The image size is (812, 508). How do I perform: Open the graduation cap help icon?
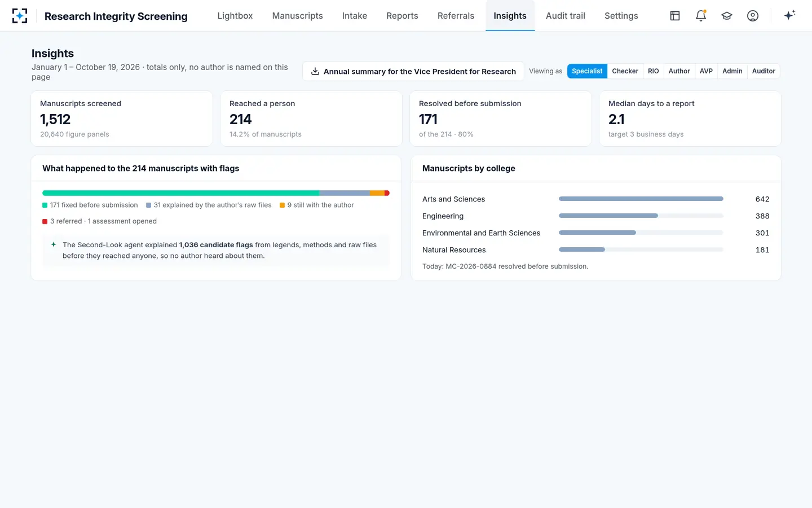click(727, 16)
